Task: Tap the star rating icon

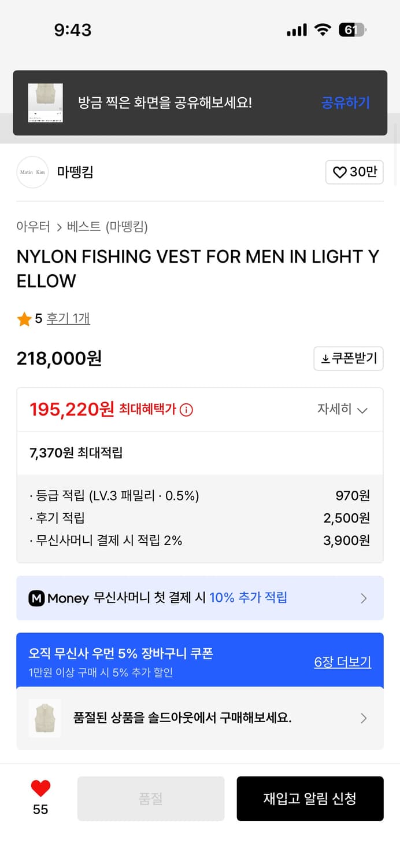Action: [22, 319]
